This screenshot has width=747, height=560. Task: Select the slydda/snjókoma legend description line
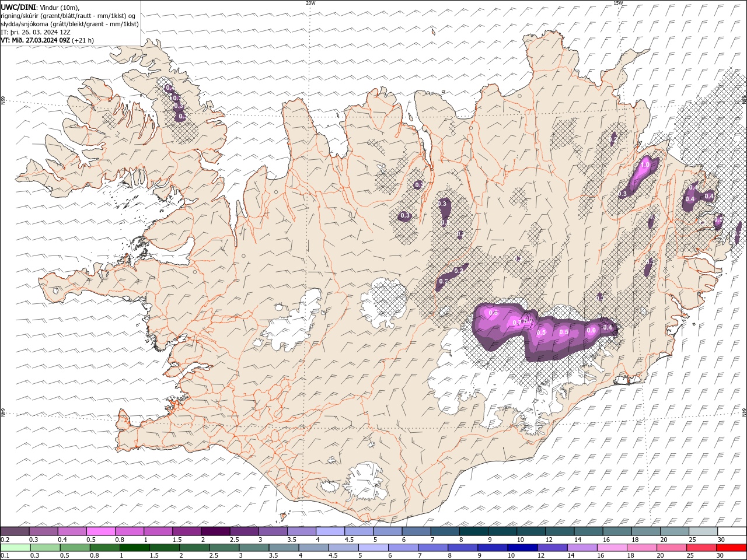(69, 24)
